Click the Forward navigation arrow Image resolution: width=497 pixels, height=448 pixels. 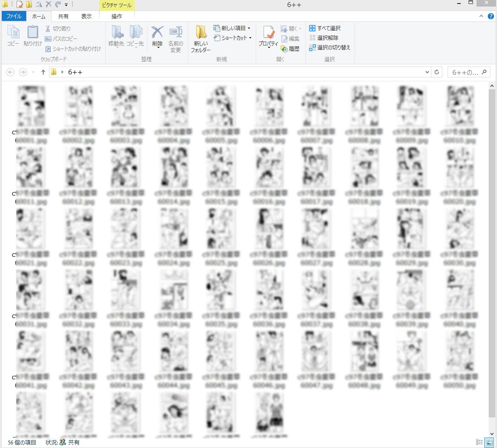(23, 72)
